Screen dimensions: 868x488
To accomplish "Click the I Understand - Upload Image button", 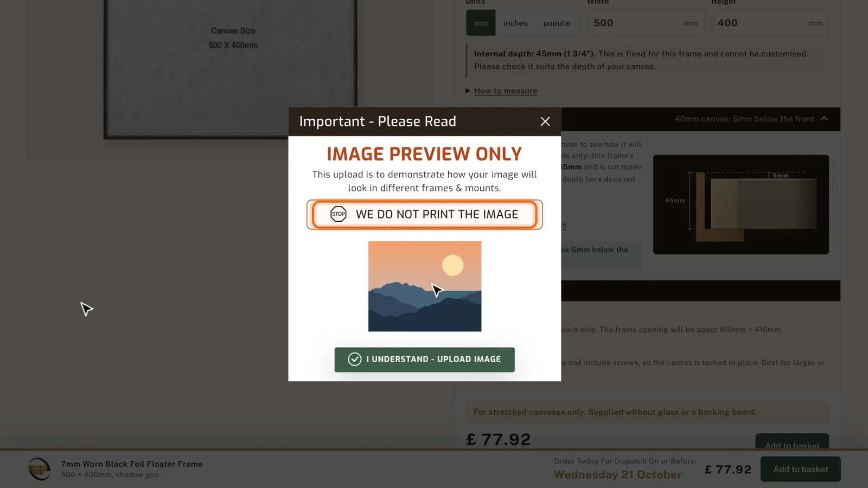I will 424,359.
